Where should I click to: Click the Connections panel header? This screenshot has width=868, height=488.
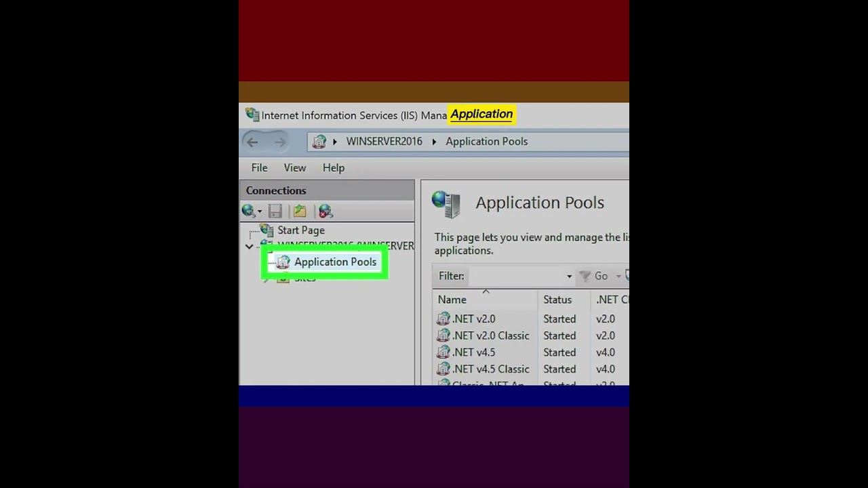328,190
